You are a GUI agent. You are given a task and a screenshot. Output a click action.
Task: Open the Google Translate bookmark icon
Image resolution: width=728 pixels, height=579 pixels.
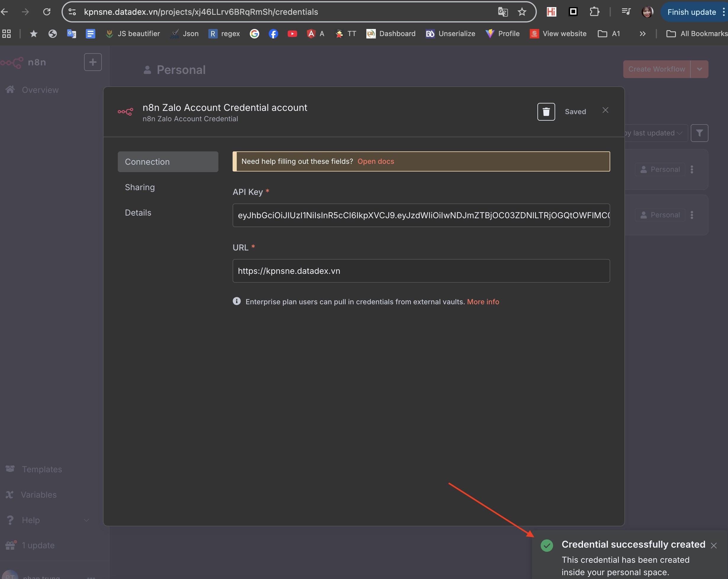pos(71,33)
